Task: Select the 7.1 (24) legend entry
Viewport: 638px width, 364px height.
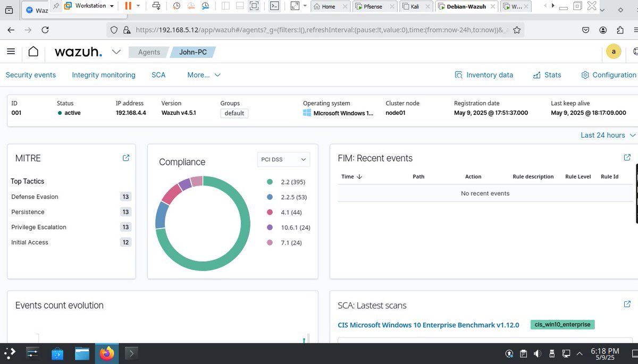Action: [x=284, y=243]
